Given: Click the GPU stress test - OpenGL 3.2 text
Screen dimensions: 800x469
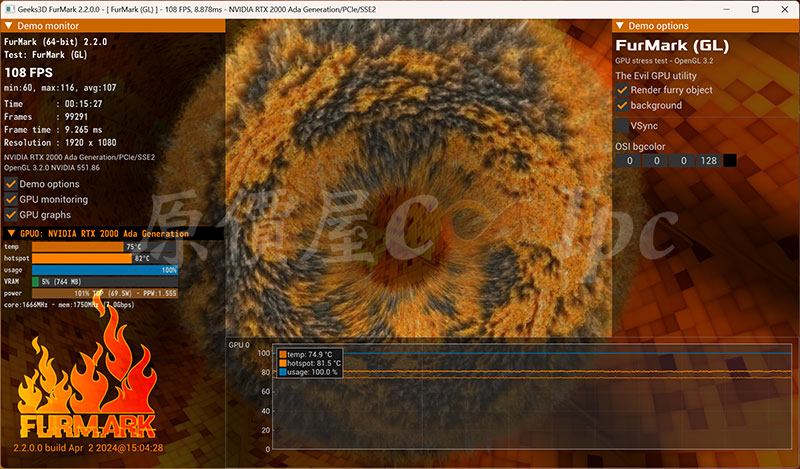Looking at the screenshot, I should (664, 61).
